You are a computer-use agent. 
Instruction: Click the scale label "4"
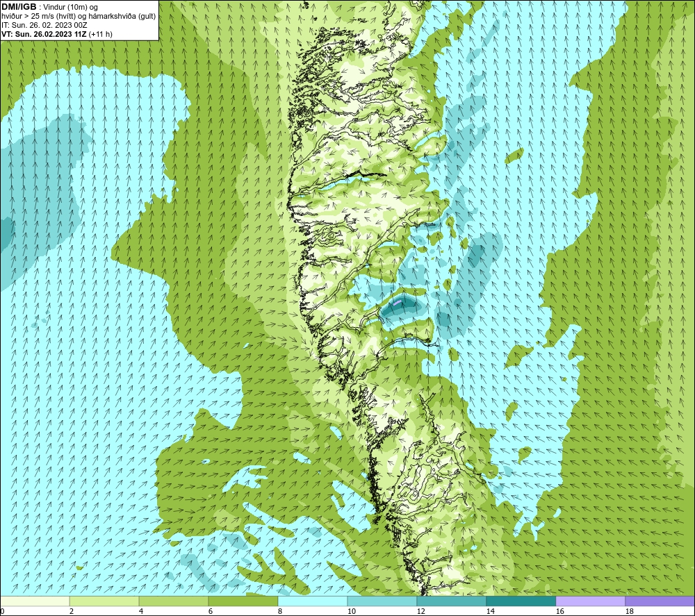(x=141, y=611)
